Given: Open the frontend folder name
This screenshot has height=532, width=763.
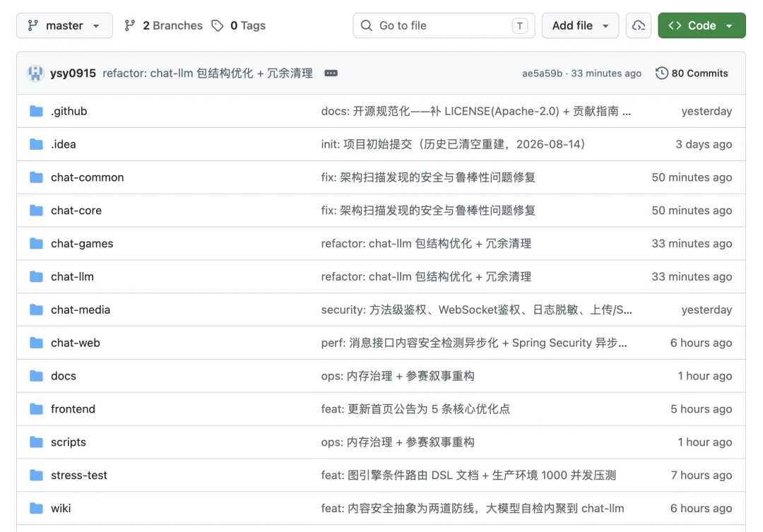Looking at the screenshot, I should [73, 409].
